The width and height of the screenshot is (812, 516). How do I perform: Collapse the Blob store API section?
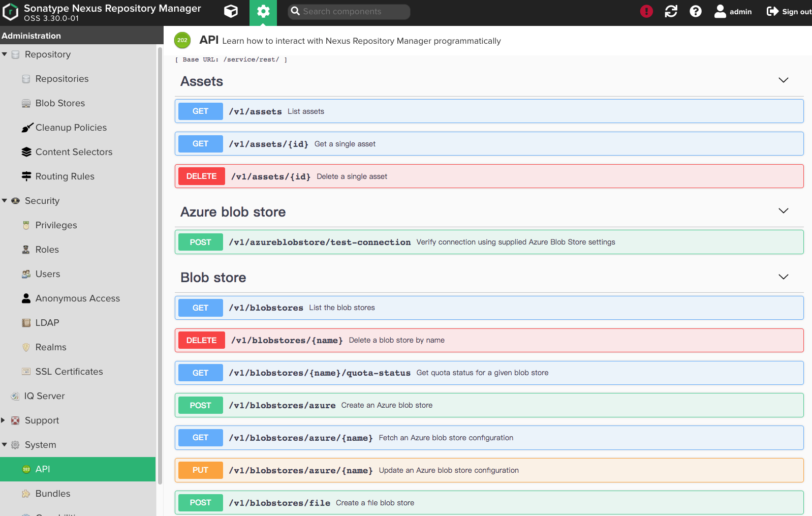click(784, 277)
